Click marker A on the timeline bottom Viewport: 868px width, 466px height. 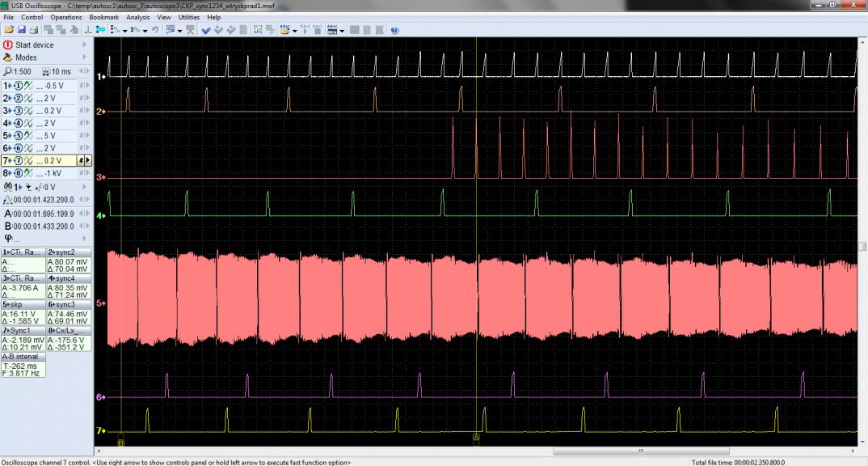[476, 437]
